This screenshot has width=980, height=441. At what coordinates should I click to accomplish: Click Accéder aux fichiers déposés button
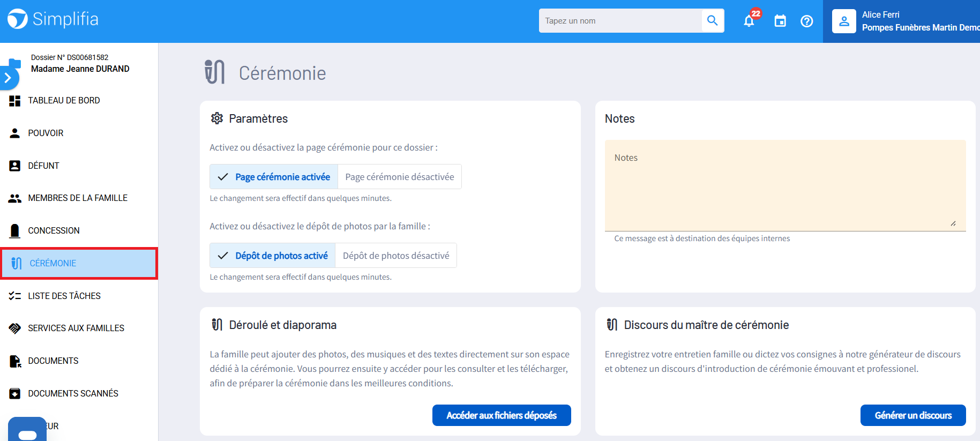[501, 415]
